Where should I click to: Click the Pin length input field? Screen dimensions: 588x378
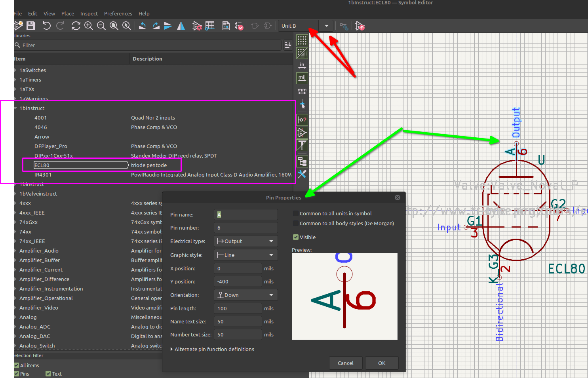coord(238,308)
